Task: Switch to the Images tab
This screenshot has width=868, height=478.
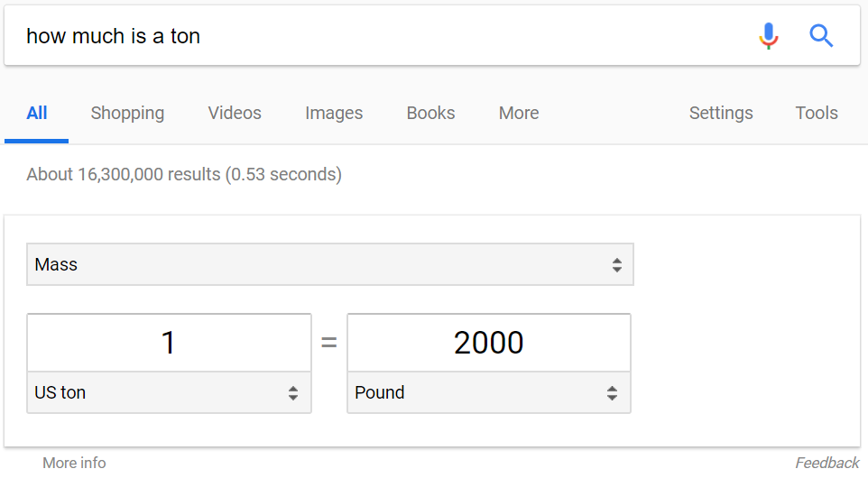Action: (x=334, y=113)
